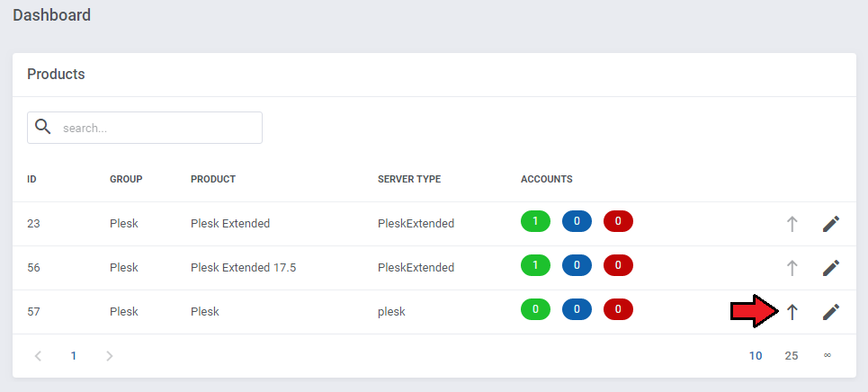This screenshot has height=392, width=868.
Task: Click the up arrow for product ID 56
Action: coord(792,268)
